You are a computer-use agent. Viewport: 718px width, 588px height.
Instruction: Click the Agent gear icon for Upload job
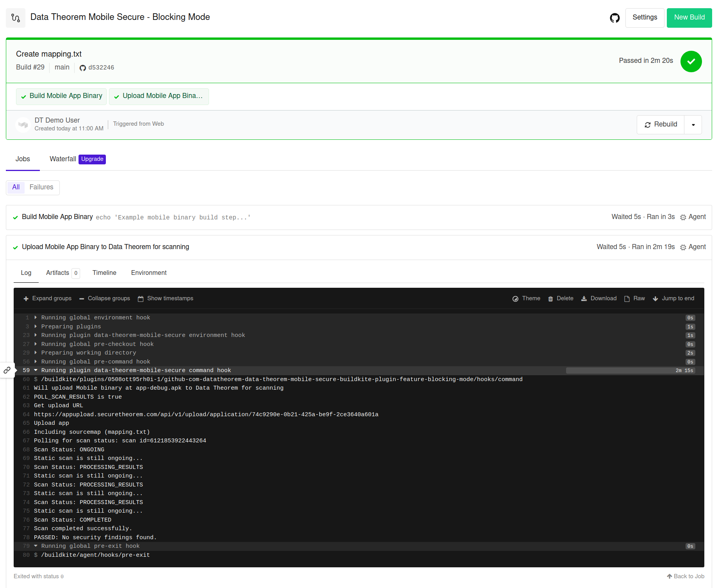coord(683,248)
